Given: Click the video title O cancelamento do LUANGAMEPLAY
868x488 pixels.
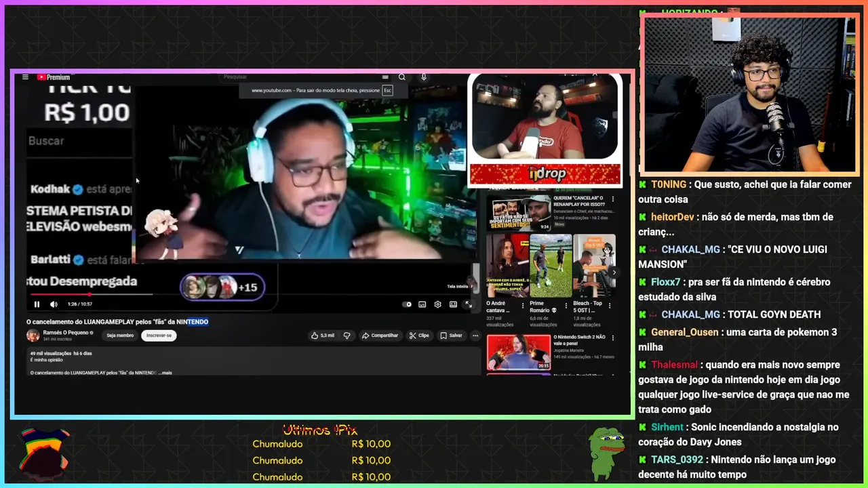Looking at the screenshot, I should pos(117,322).
